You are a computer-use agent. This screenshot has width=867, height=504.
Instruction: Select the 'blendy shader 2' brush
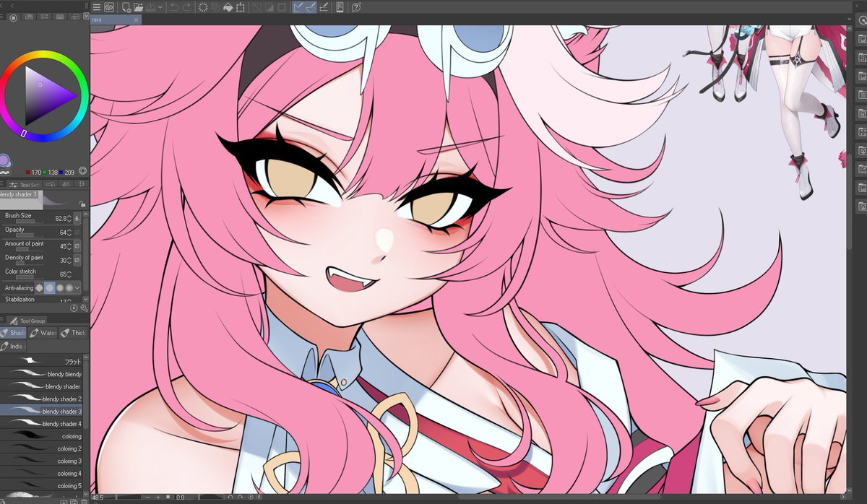tap(41, 399)
